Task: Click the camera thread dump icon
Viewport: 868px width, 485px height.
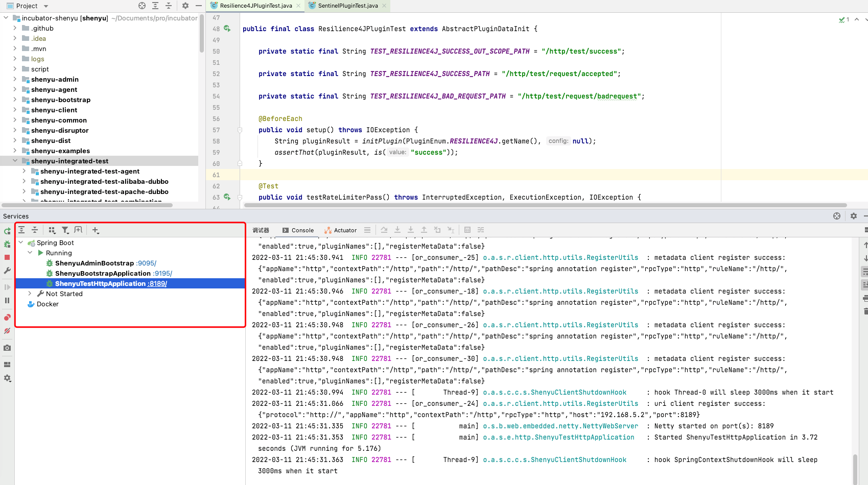Action: tap(7, 348)
